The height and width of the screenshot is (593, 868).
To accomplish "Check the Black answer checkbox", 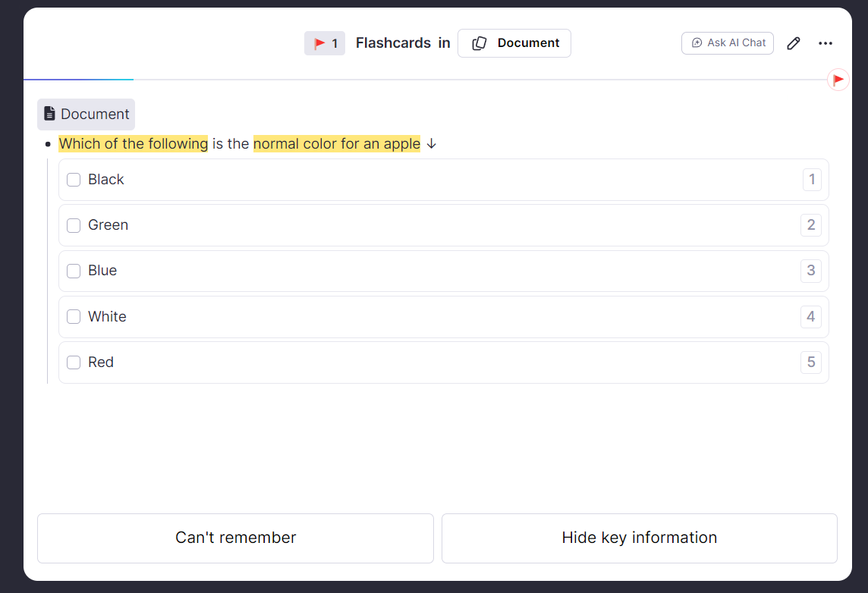I will click(74, 180).
